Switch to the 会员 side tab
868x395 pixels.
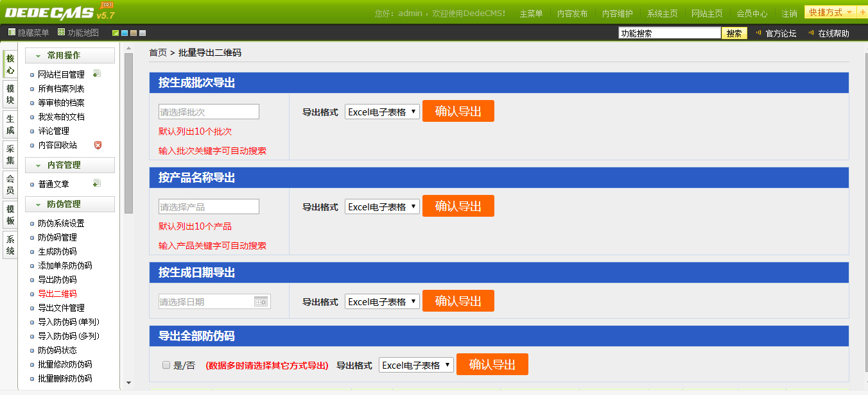(10, 185)
